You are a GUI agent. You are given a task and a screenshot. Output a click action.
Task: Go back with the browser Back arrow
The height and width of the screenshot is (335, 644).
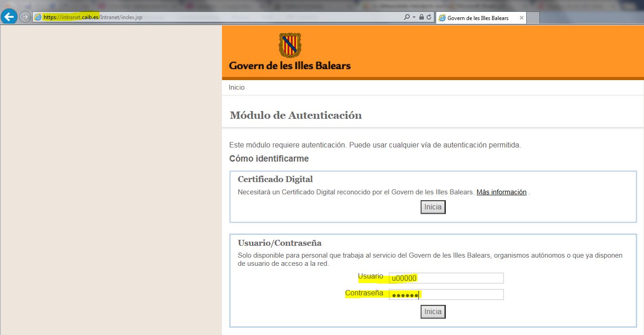click(9, 17)
